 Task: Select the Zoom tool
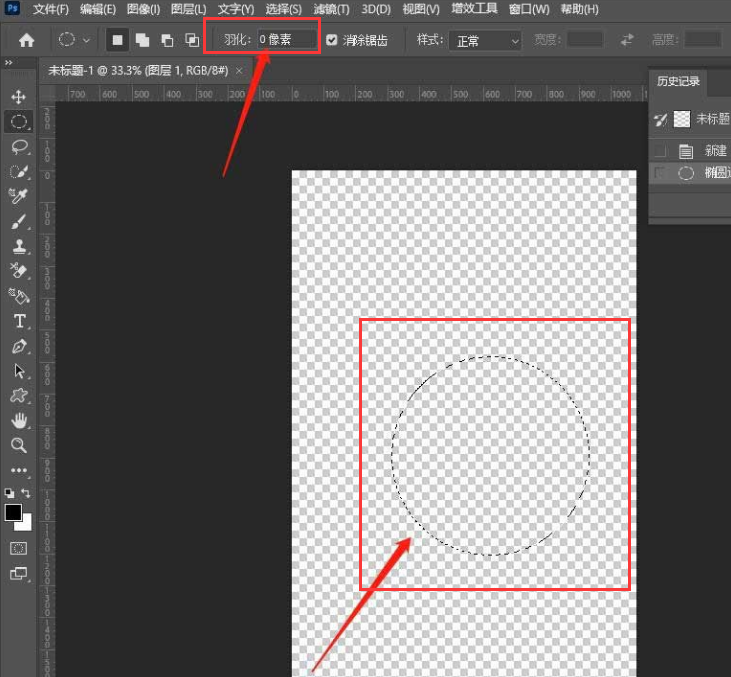(x=18, y=445)
